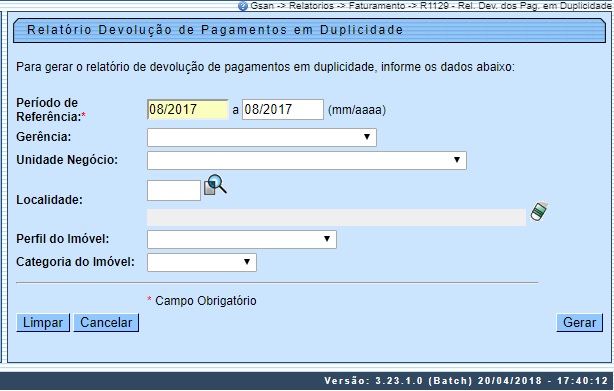Open the Localidade search magnifier icon
614x391 pixels.
(x=215, y=185)
